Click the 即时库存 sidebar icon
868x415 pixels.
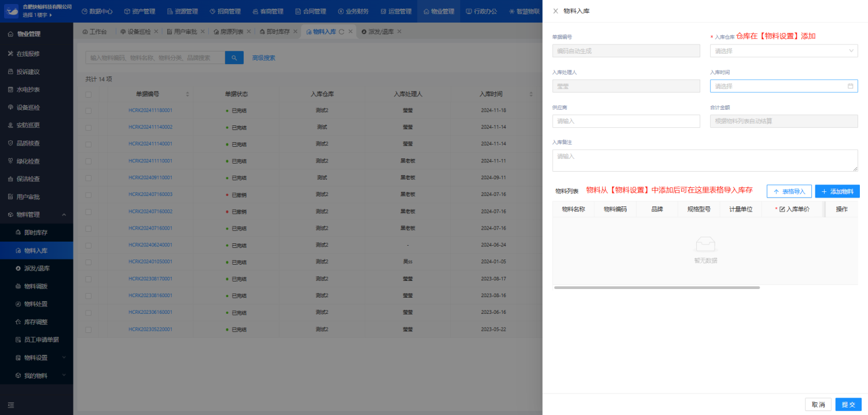coord(18,232)
